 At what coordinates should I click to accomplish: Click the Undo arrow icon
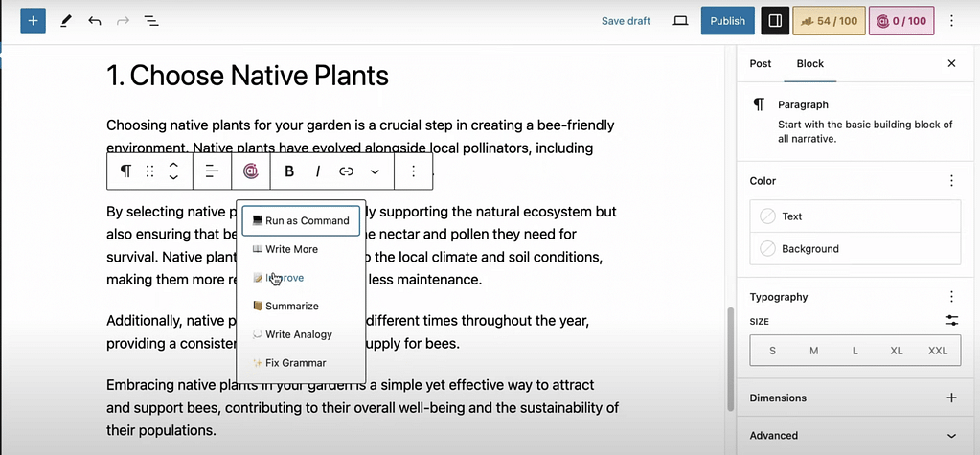(x=94, y=20)
